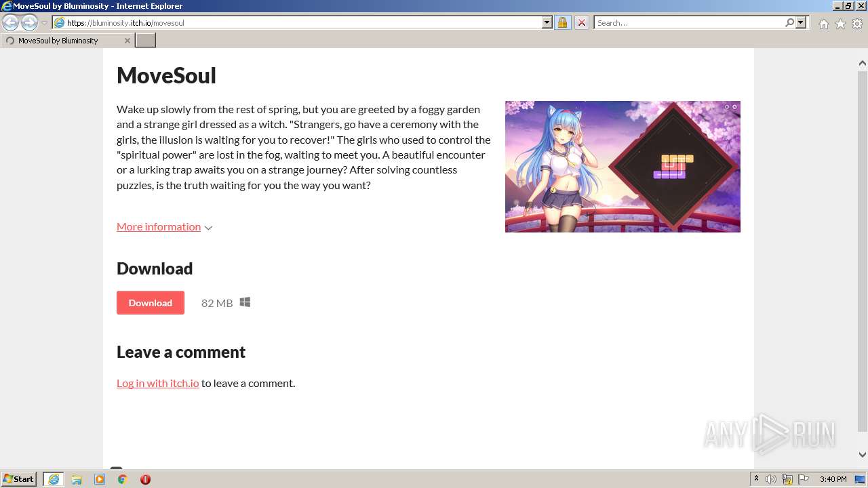Go to the Home page icon
The height and width of the screenshot is (488, 868).
point(823,24)
